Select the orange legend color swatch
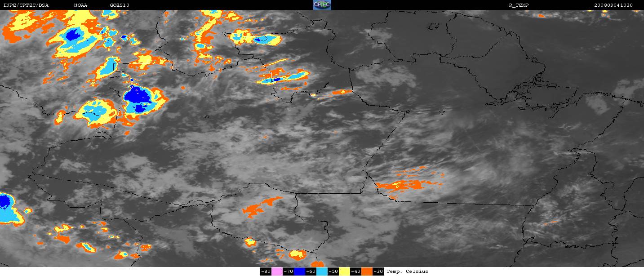This screenshot has width=644, height=276. click(x=367, y=272)
